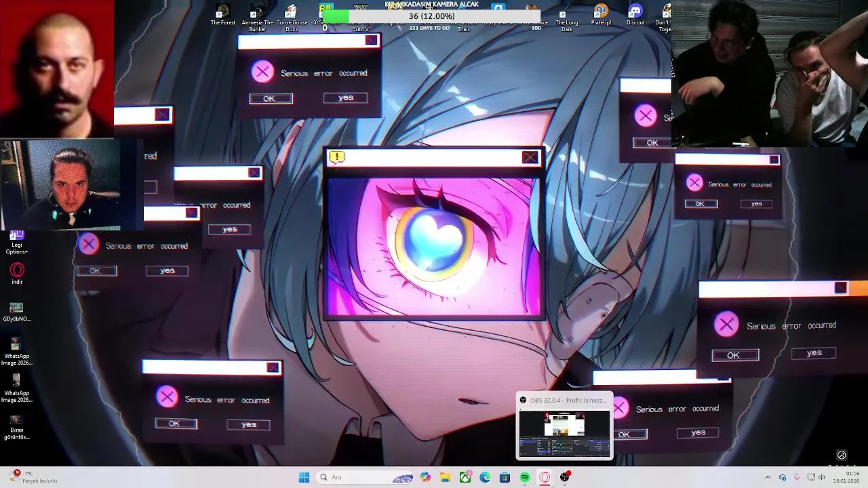Click the '223 DAYS TO GO' overlay text
868x488 pixels.
coord(429,28)
